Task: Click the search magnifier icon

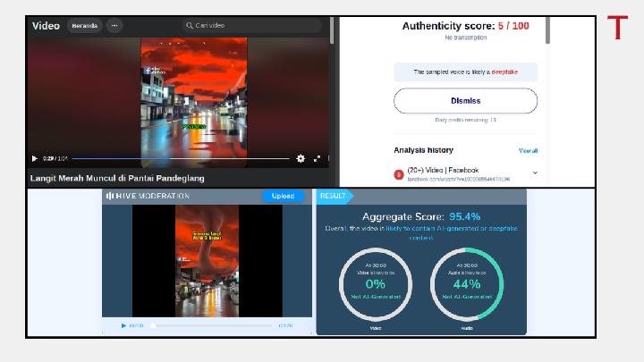Action: click(190, 26)
